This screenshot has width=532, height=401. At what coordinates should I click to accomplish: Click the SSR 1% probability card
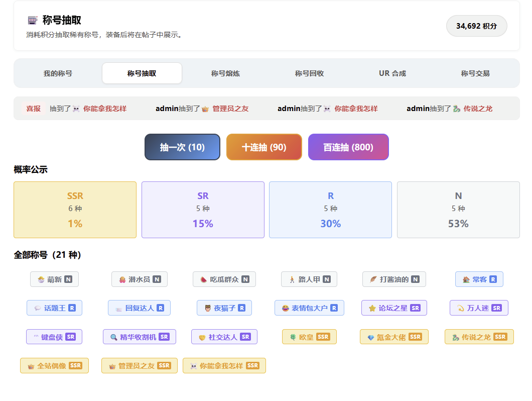75,210
